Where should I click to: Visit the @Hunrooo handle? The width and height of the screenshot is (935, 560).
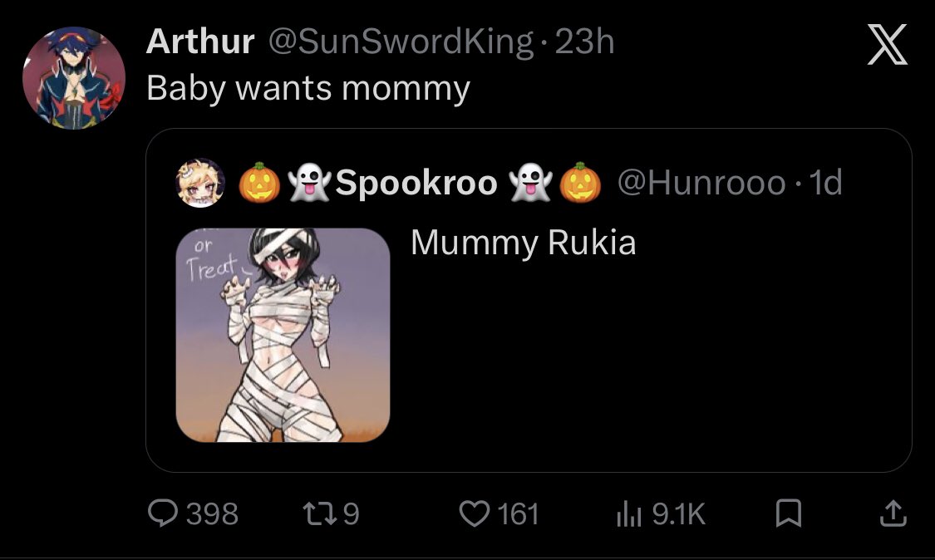click(x=701, y=183)
